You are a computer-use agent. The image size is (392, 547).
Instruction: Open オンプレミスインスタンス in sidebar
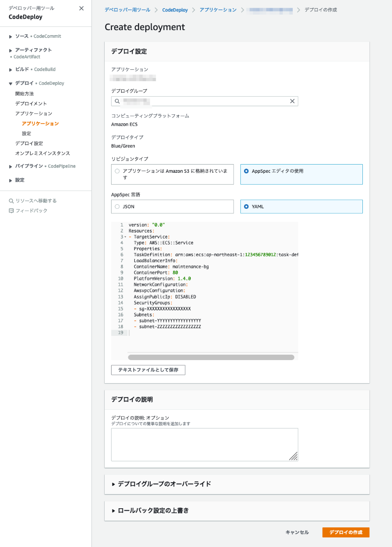[x=43, y=153]
